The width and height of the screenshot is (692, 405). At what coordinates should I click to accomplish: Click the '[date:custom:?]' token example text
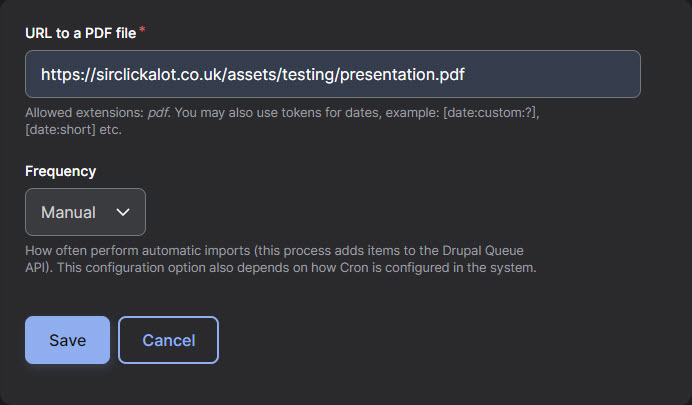[490, 113]
